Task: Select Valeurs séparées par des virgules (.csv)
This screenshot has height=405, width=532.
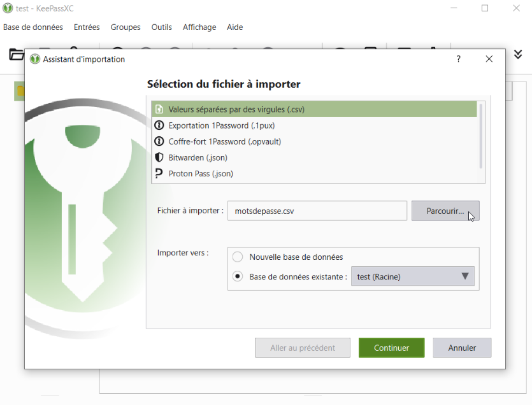Action: (314, 110)
